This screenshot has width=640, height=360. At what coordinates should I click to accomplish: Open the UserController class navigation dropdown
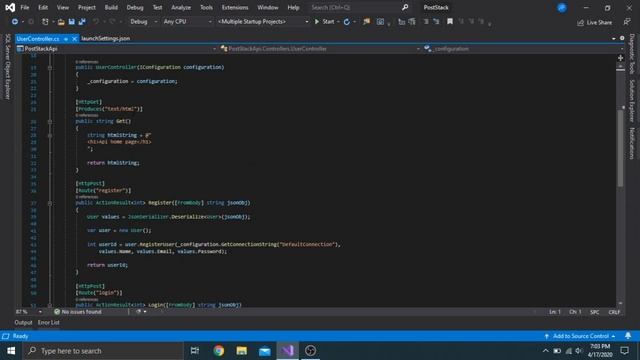coord(320,49)
